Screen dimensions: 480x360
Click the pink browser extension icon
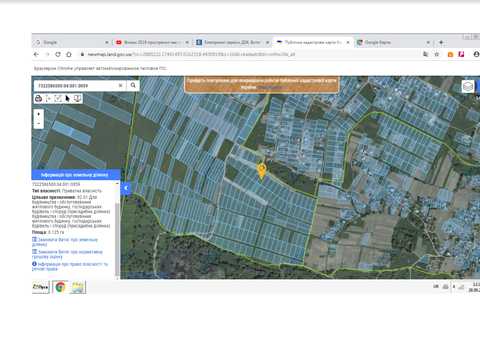[x=461, y=54]
